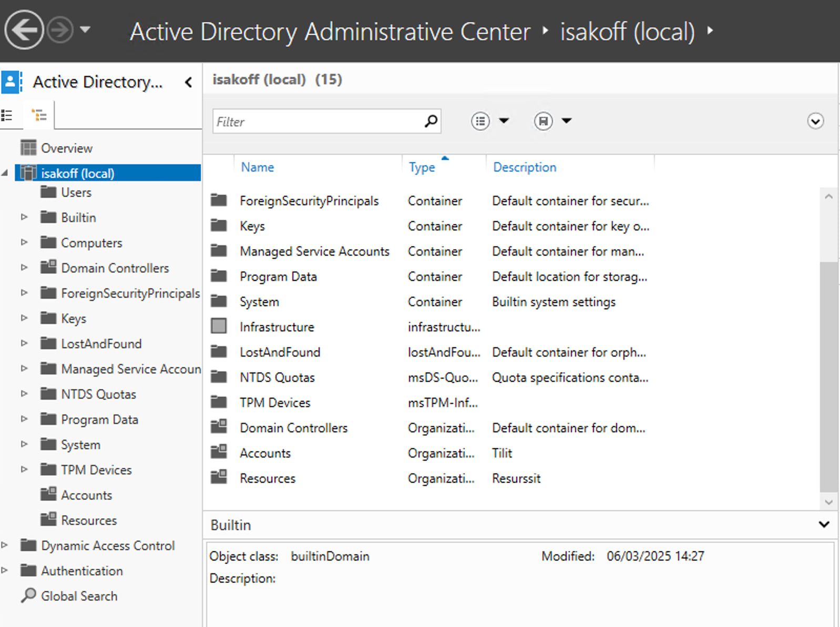Viewport: 840px width, 627px height.
Task: Open dropdown next to save query icon
Action: coord(567,122)
